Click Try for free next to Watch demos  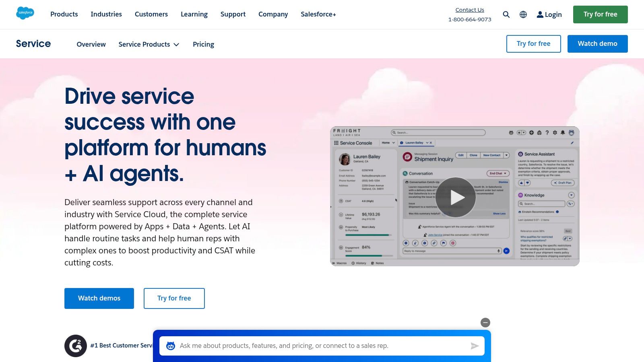tap(174, 298)
